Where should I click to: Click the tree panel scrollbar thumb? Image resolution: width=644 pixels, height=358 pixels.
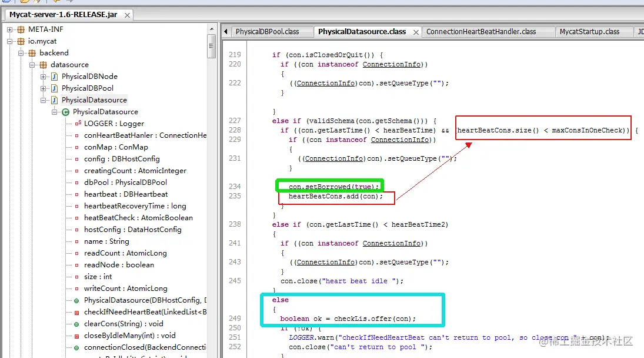click(212, 46)
